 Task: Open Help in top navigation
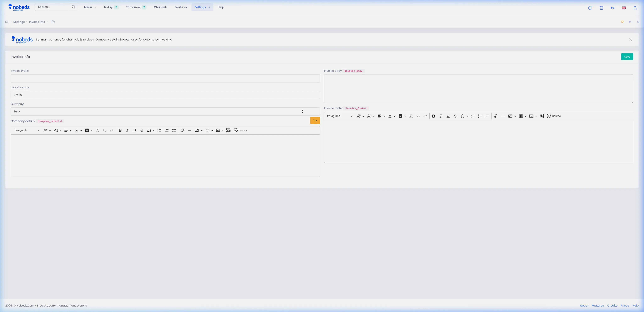pos(221,7)
